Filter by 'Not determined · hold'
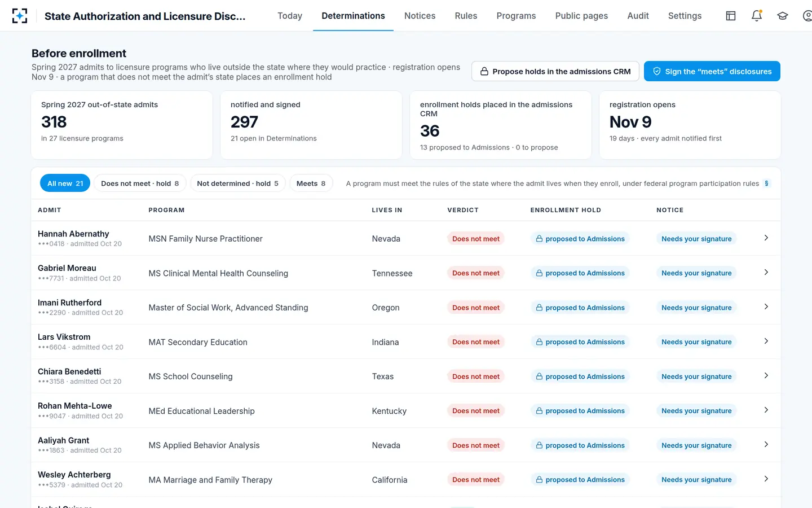This screenshot has height=508, width=812. (x=238, y=183)
